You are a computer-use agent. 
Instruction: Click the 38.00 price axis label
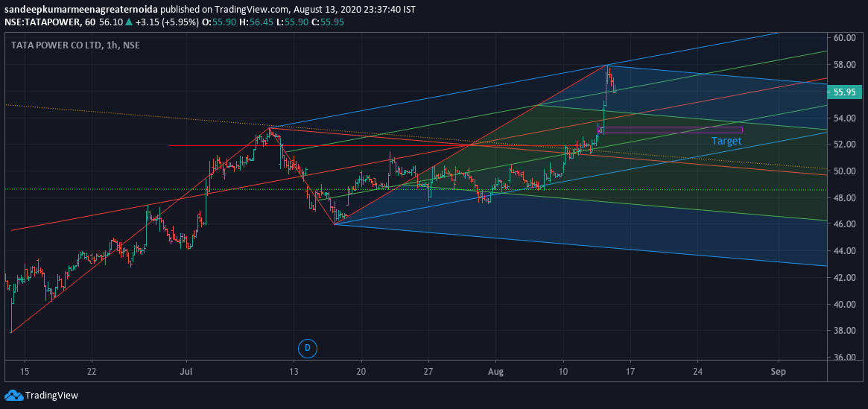pos(846,331)
